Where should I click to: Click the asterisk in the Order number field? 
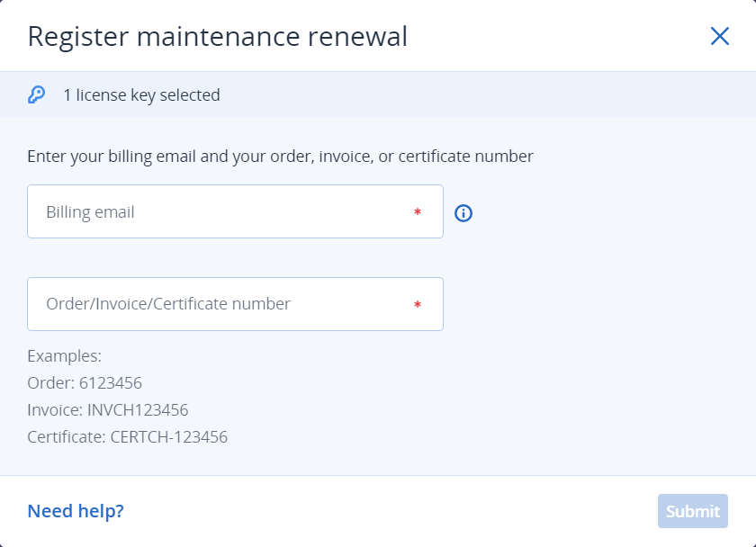(417, 306)
